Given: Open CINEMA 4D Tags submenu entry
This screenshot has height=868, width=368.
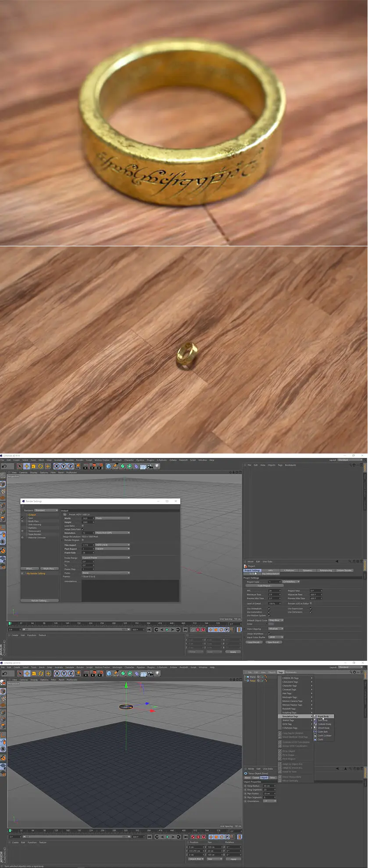Looking at the screenshot, I should click(x=296, y=678).
